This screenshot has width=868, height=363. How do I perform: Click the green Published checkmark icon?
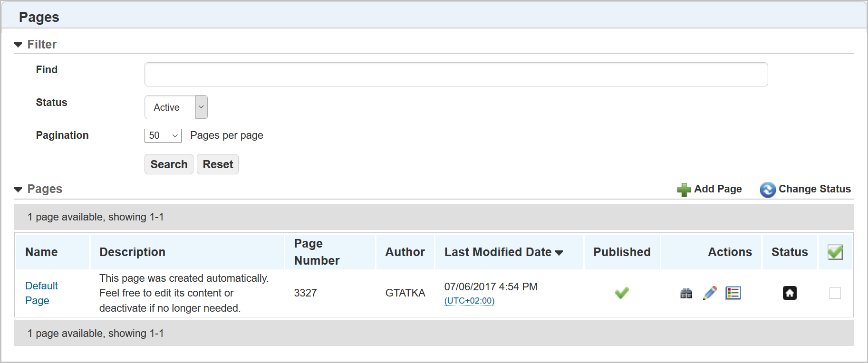tap(622, 293)
